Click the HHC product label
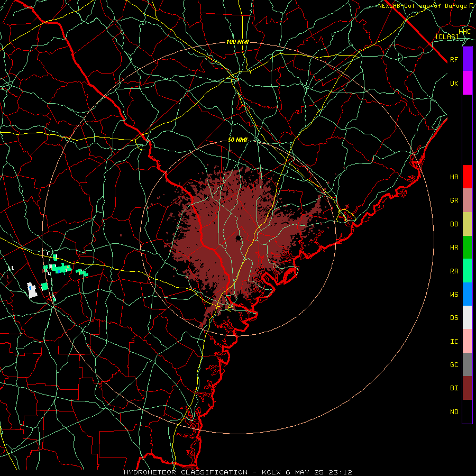The height and width of the screenshot is (476, 476). click(x=464, y=32)
